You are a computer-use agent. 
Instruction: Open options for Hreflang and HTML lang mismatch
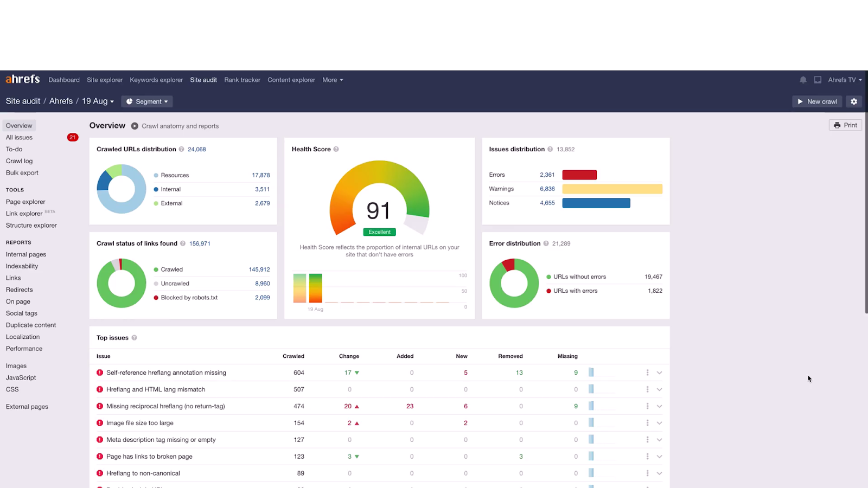(647, 389)
